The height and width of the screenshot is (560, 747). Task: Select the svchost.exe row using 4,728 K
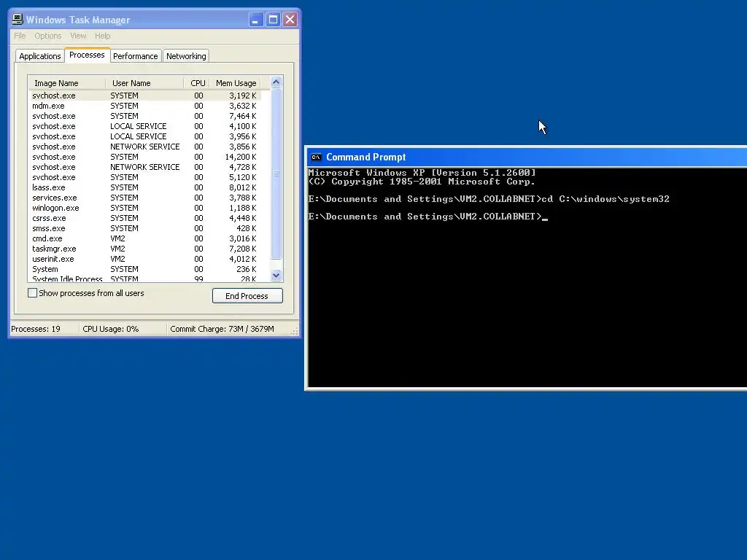[145, 167]
